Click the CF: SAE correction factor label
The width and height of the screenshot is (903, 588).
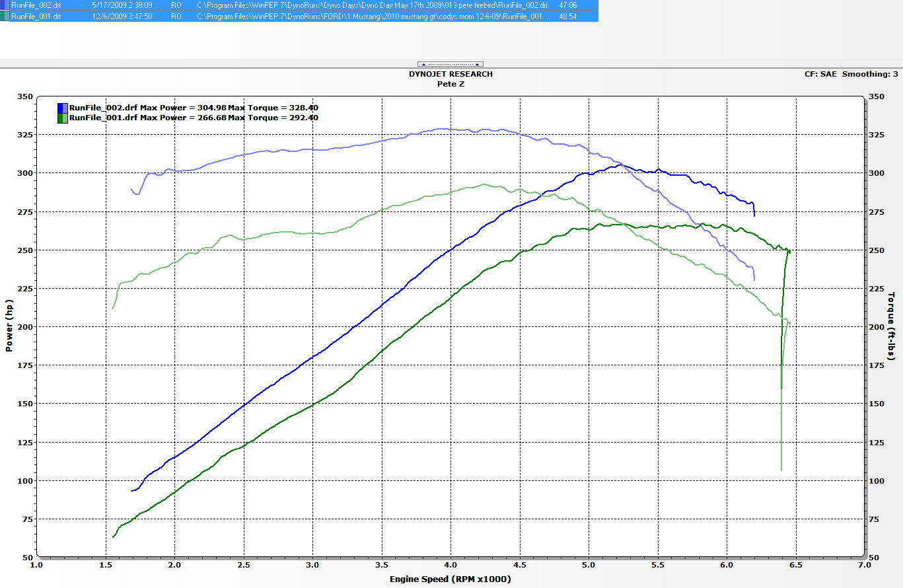tap(820, 75)
